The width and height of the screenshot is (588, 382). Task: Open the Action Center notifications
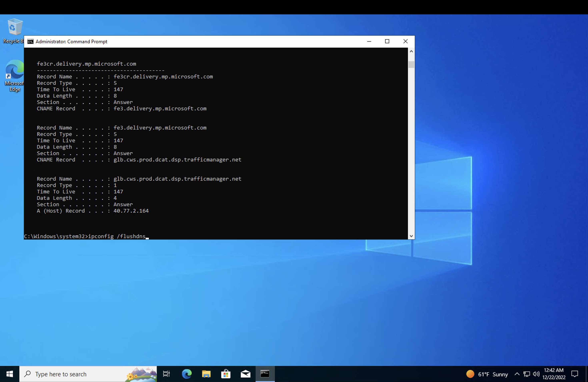(x=575, y=374)
